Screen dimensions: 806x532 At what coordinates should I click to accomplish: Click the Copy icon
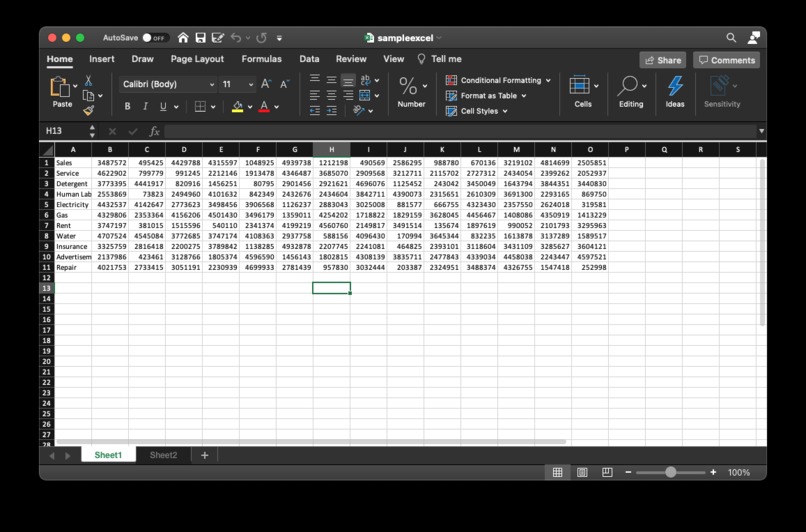coord(88,96)
